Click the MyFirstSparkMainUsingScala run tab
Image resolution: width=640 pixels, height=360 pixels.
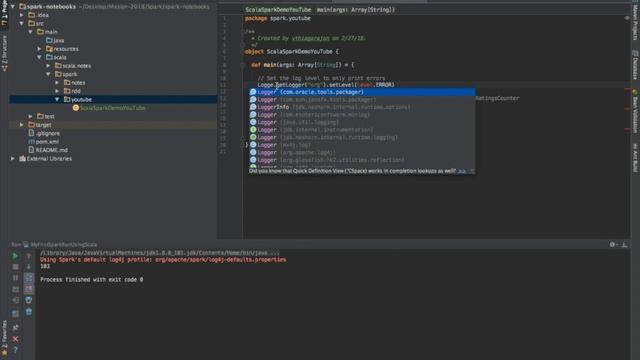pyautogui.click(x=60, y=244)
